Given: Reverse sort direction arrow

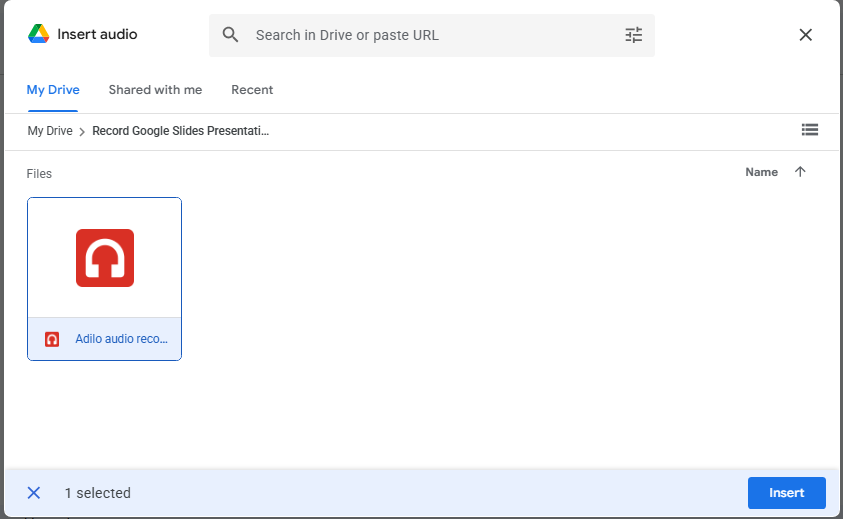Looking at the screenshot, I should point(799,172).
